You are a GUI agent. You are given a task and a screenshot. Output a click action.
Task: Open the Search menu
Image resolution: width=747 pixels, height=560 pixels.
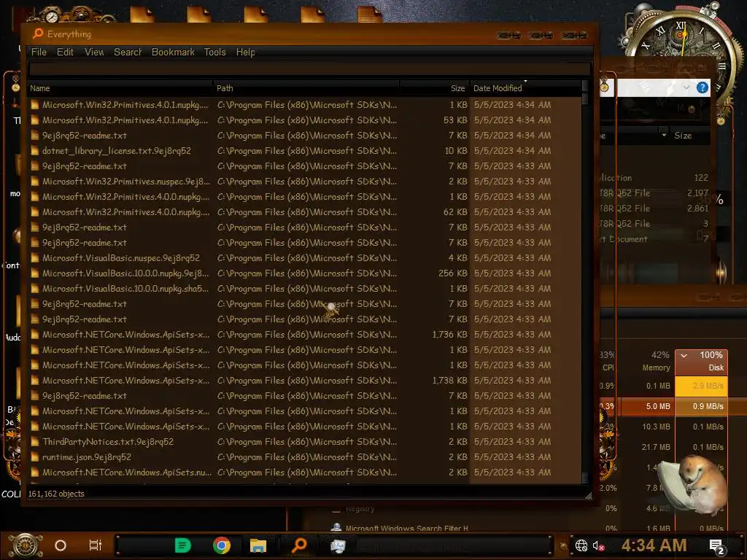(127, 52)
